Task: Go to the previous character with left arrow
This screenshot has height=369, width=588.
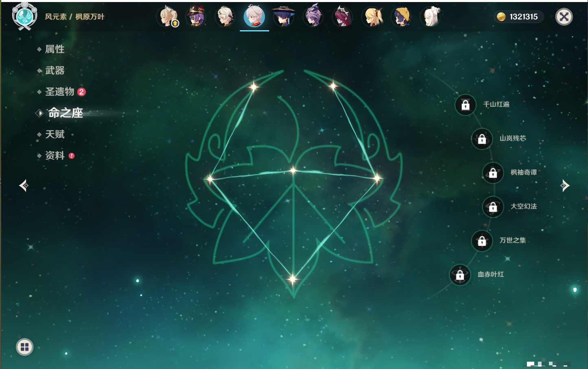Action: (24, 186)
